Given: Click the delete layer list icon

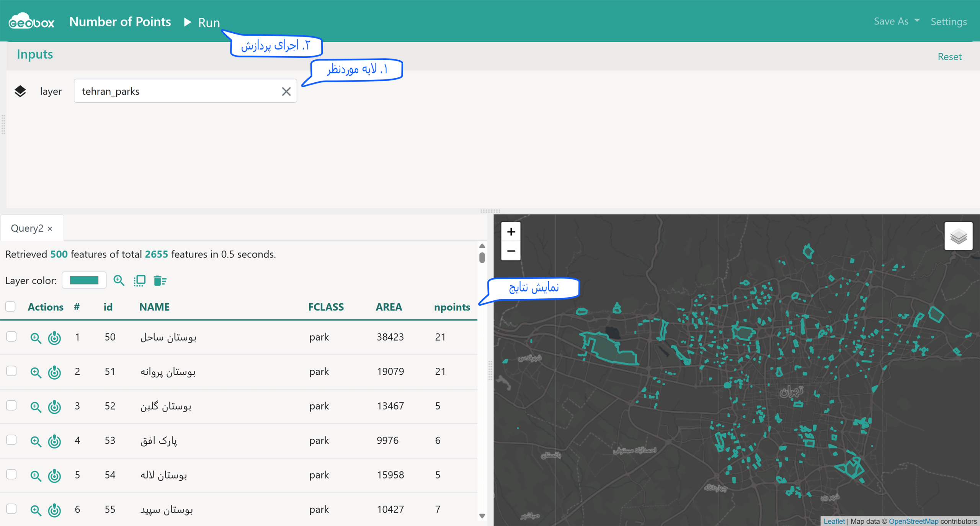Looking at the screenshot, I should (x=160, y=280).
